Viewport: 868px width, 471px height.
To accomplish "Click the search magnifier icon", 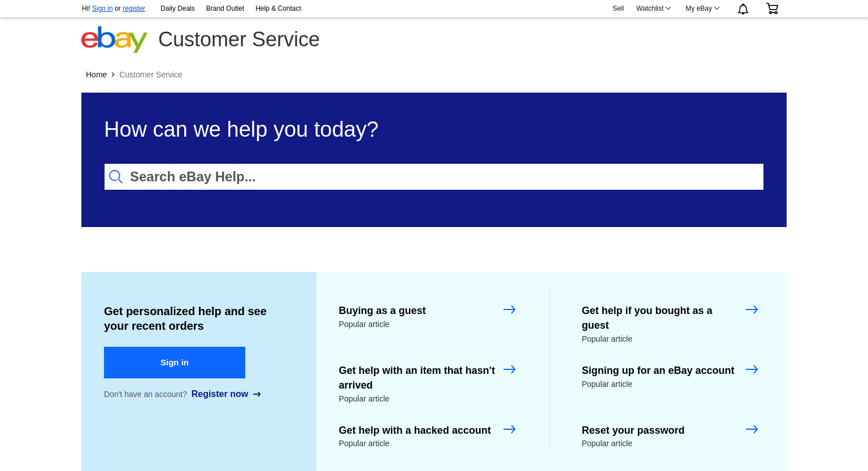I will pos(116,177).
